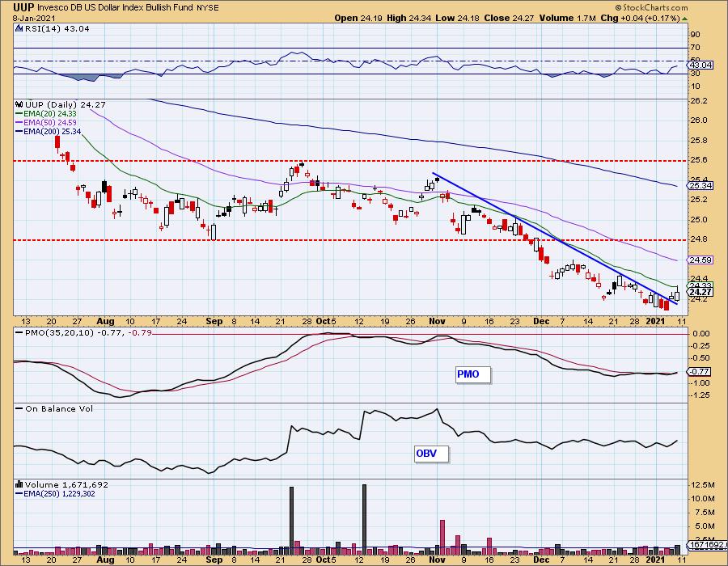Click the On Balance Vol legend label
728x566 pixels.
pyautogui.click(x=59, y=408)
